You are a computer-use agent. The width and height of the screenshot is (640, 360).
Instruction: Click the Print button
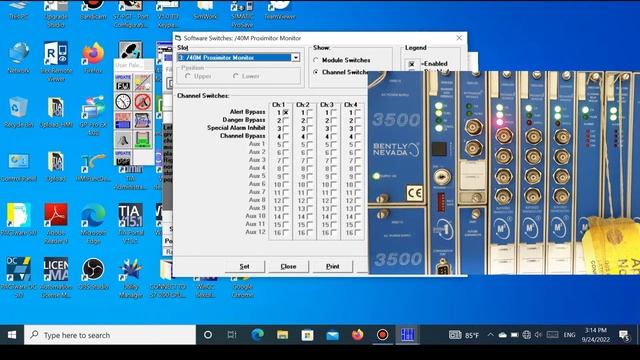pos(332,266)
